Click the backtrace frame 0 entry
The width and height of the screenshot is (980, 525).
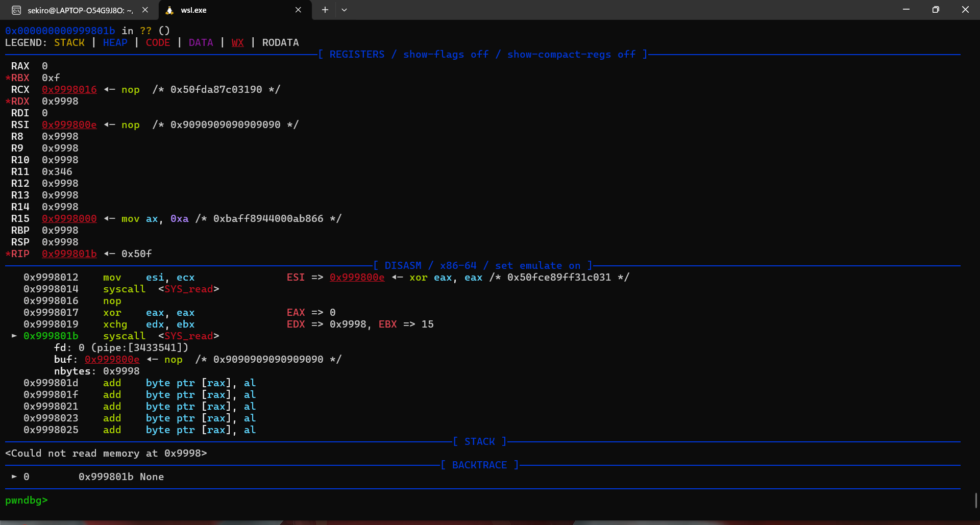tap(88, 477)
